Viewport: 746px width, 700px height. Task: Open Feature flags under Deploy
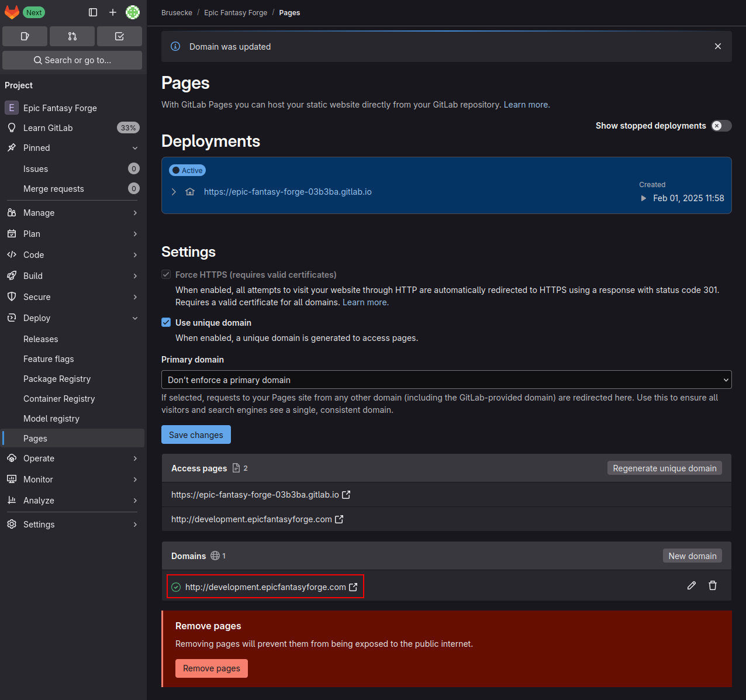[x=73, y=359]
